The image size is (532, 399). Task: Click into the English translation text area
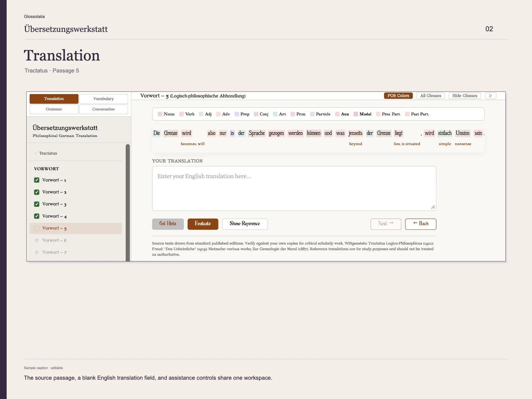pyautogui.click(x=294, y=189)
